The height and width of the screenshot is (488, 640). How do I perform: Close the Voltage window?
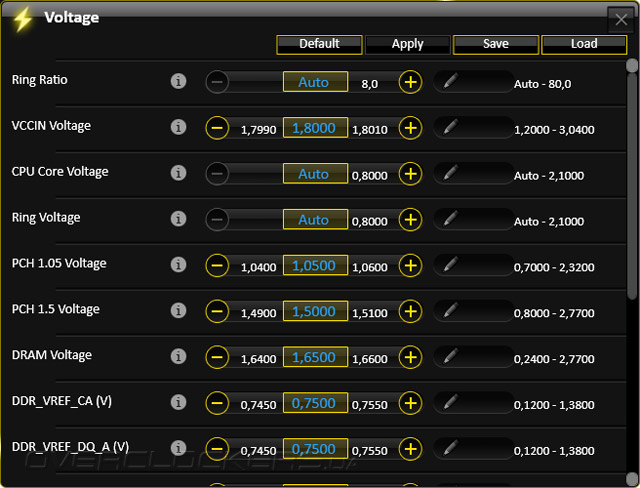[621, 19]
